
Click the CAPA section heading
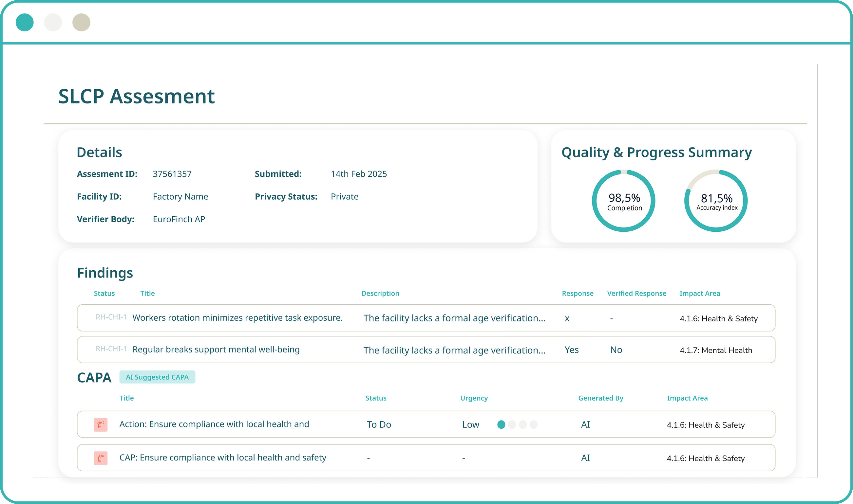[94, 378]
